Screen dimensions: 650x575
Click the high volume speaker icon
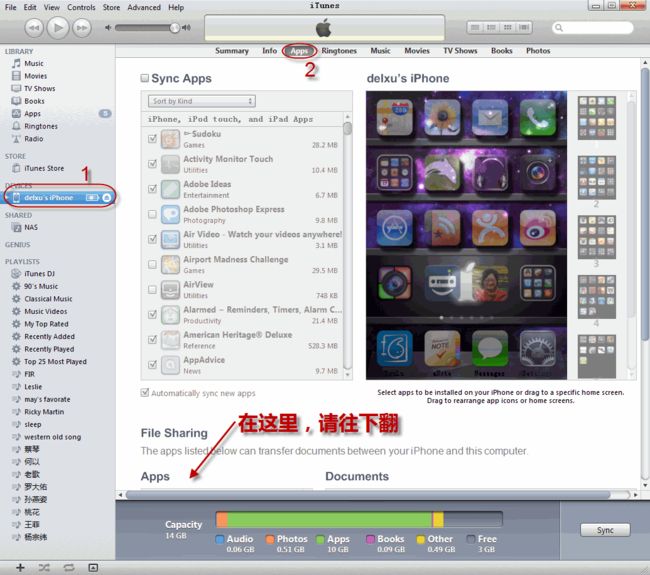pyautogui.click(x=187, y=28)
